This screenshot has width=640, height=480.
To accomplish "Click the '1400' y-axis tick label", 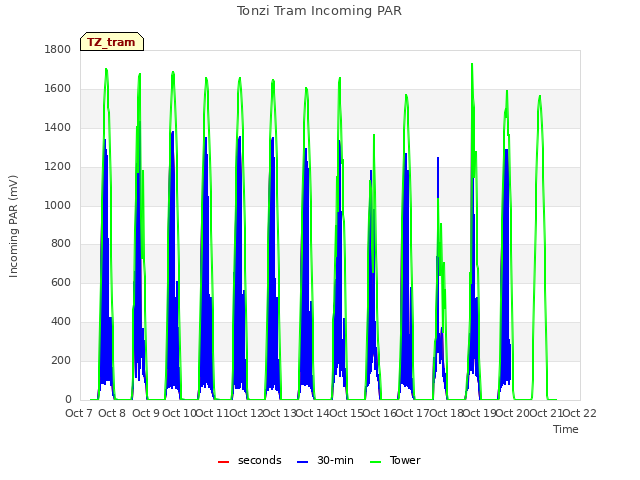I will 58,127.
